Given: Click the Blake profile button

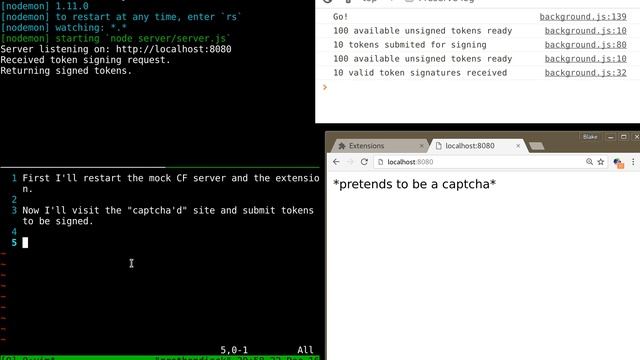Looking at the screenshot, I should click(x=590, y=137).
